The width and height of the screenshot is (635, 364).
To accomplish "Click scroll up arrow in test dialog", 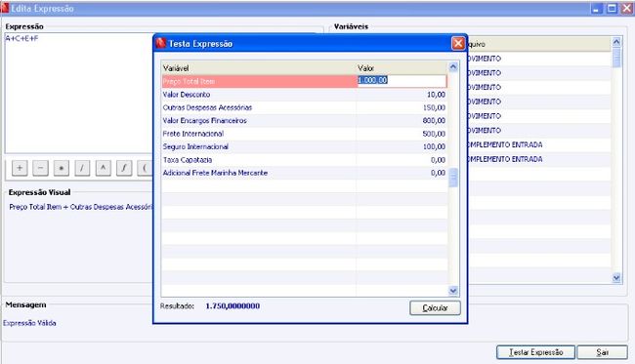I will (x=453, y=66).
